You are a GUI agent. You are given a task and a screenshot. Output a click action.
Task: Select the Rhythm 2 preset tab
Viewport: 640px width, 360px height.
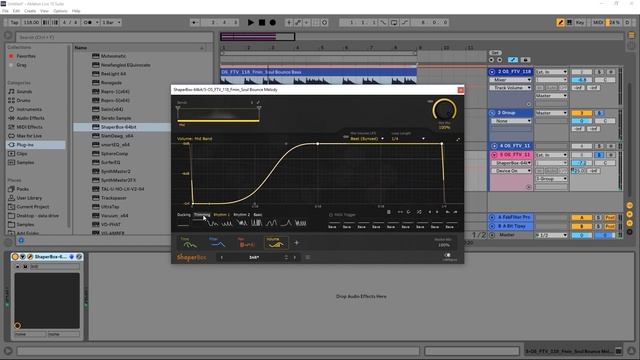click(x=242, y=215)
